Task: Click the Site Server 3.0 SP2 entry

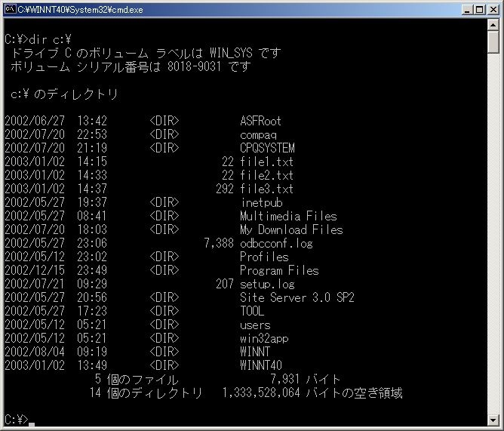Action: 297,297
